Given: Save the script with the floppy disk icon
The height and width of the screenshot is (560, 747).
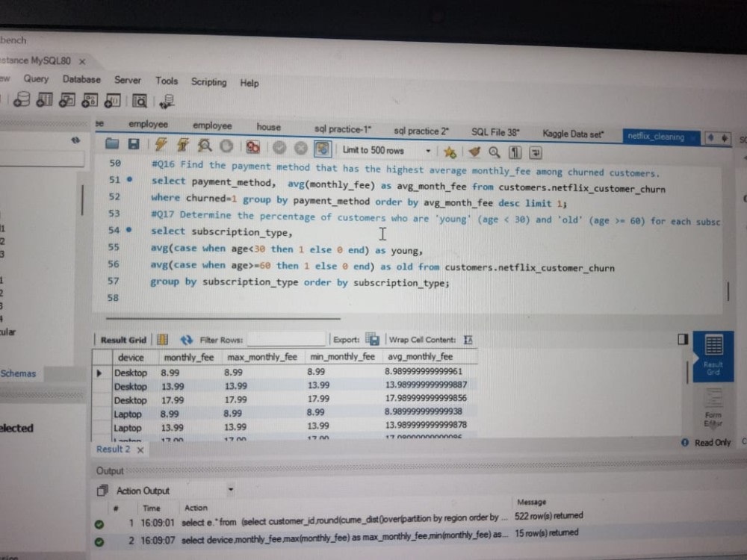Looking at the screenshot, I should click(x=134, y=144).
